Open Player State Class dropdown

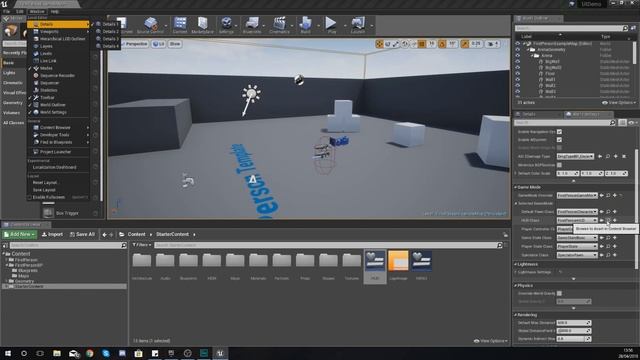[x=577, y=247]
